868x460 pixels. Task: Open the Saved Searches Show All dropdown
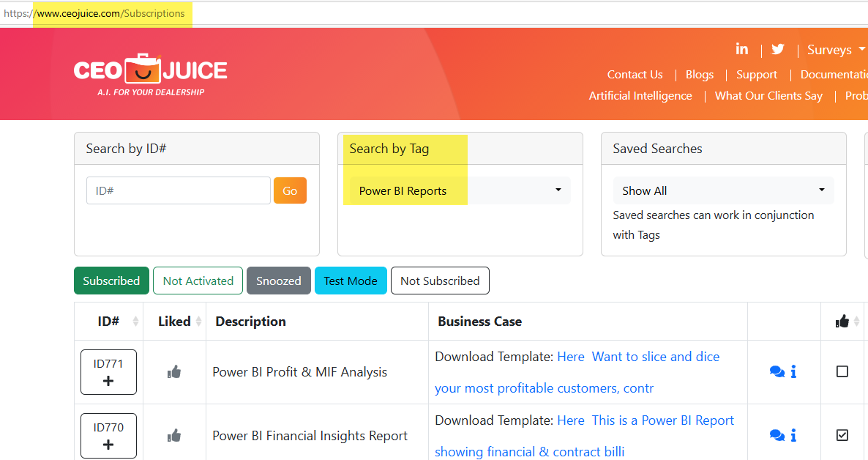[723, 190]
